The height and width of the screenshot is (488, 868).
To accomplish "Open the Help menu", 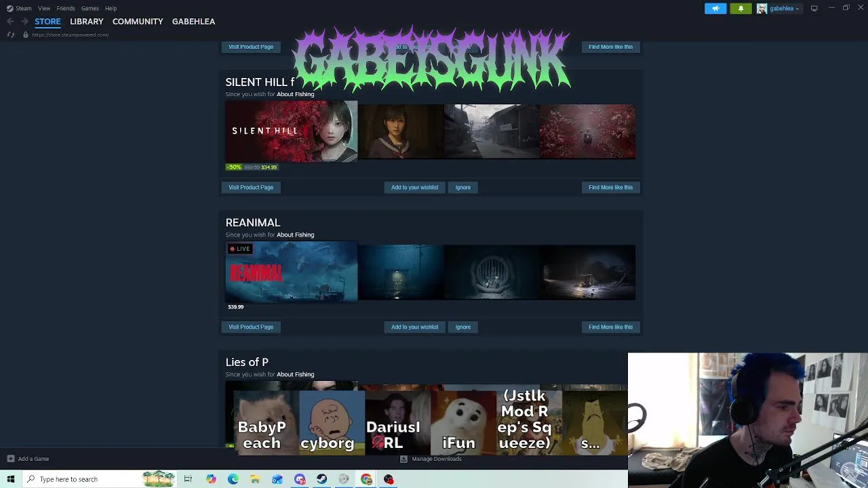I will pos(111,8).
